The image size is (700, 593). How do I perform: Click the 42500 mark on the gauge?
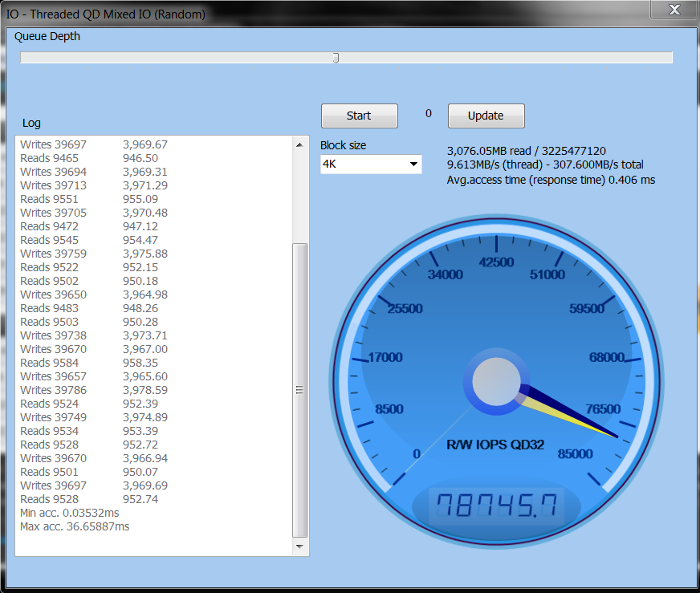coord(495,262)
